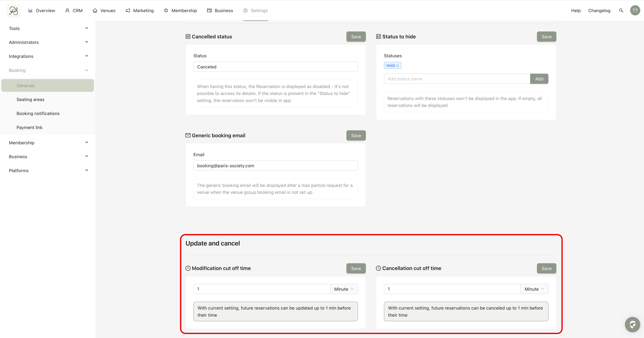Click the app logo in the header
The image size is (644, 338).
[x=13, y=11]
